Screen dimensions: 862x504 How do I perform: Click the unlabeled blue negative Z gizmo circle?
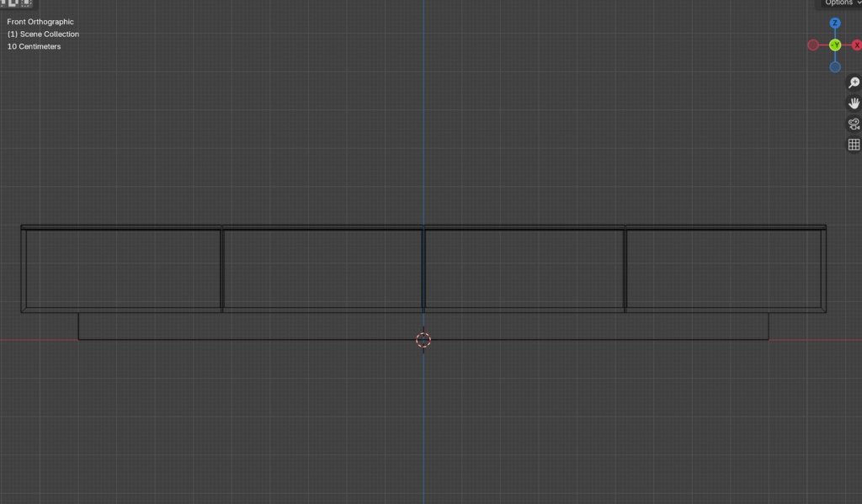pos(835,67)
